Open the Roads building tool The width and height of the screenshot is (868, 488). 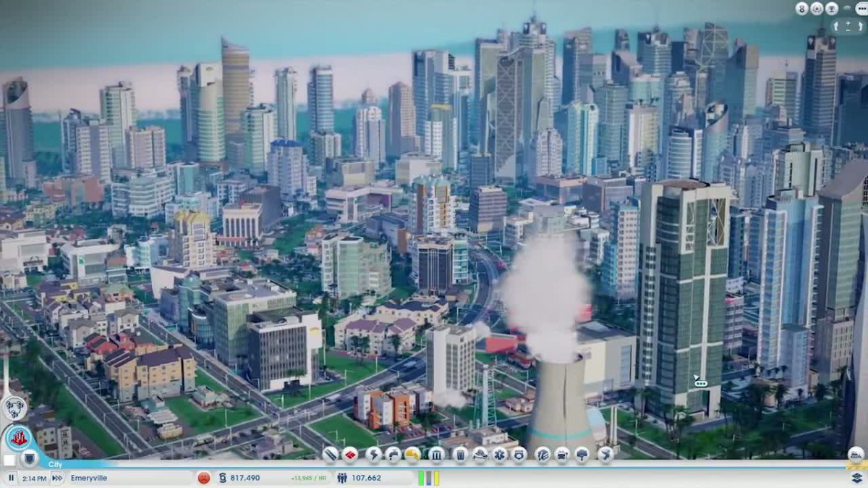click(x=331, y=455)
